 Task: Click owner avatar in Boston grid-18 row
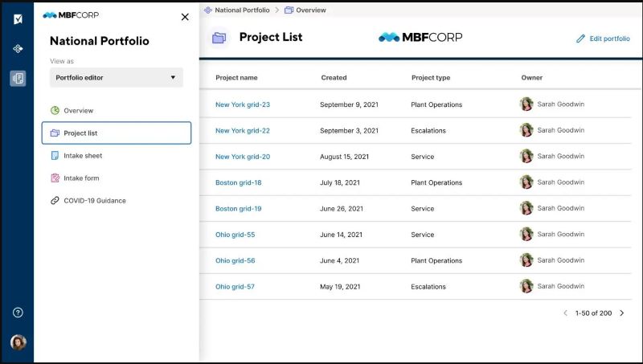526,182
